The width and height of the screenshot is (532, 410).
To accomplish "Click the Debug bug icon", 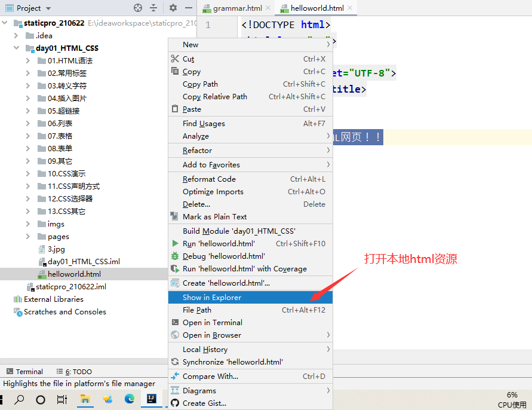I will click(175, 256).
